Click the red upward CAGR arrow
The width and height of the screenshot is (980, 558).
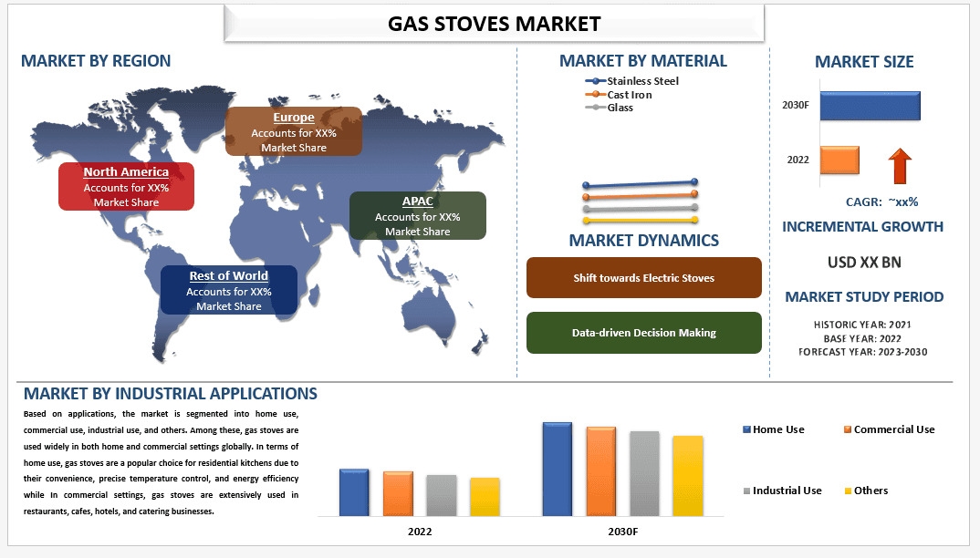tap(901, 167)
